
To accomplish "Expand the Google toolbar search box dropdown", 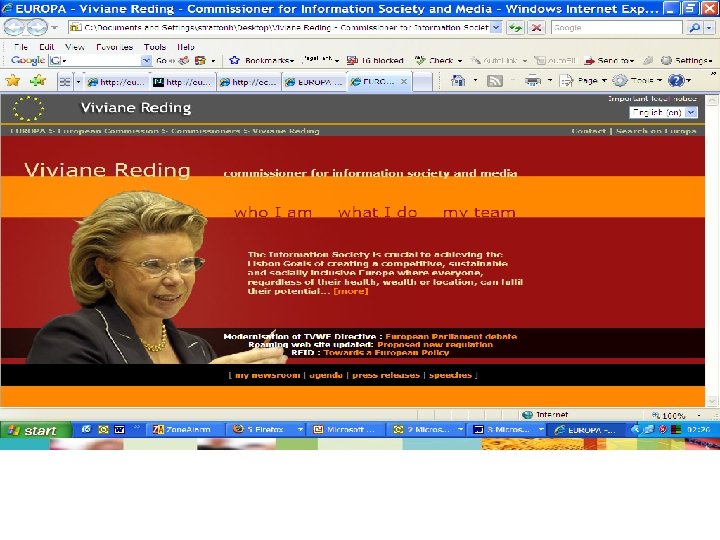I will (x=146, y=60).
